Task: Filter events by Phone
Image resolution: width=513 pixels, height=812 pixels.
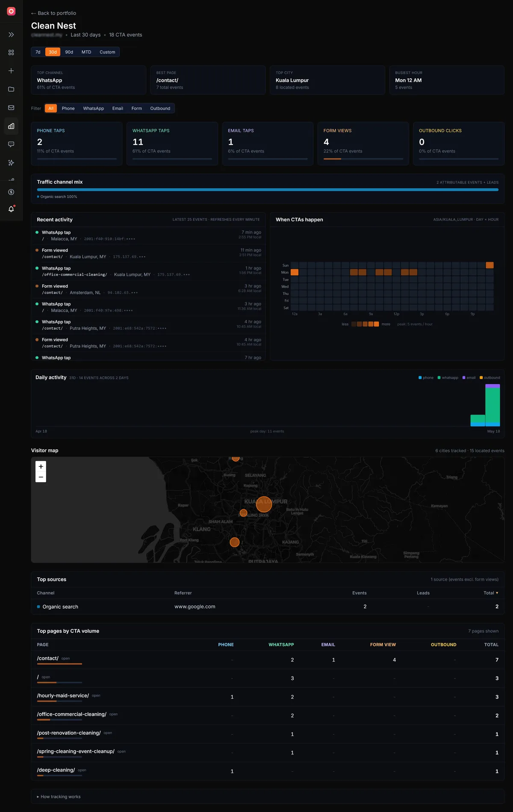Action: click(x=68, y=109)
